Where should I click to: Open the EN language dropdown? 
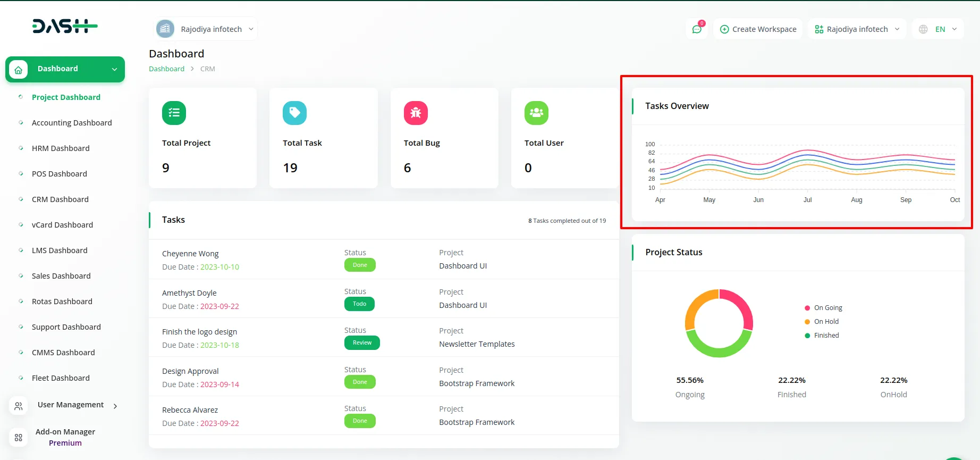(939, 29)
